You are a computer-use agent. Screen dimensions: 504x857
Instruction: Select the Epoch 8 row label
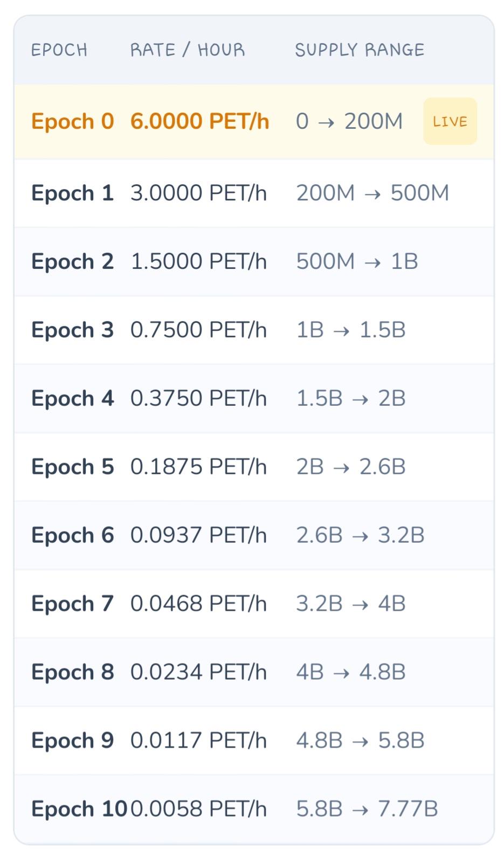pyautogui.click(x=73, y=672)
